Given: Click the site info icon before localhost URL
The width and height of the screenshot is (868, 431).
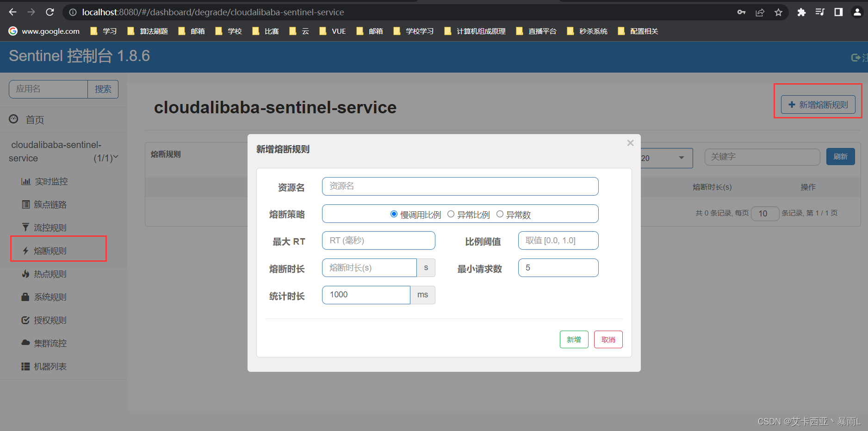Looking at the screenshot, I should coord(73,12).
